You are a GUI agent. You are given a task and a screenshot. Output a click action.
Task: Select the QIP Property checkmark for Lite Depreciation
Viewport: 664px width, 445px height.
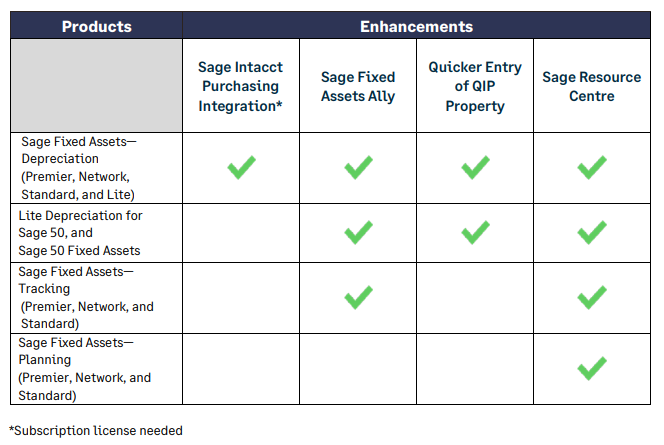coord(475,233)
